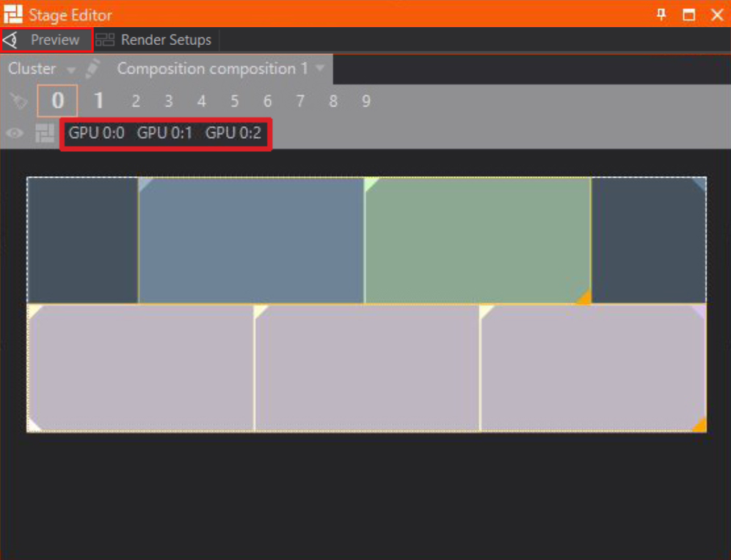Viewport: 731px width, 560px height.
Task: Select layer number 0
Action: 57,101
